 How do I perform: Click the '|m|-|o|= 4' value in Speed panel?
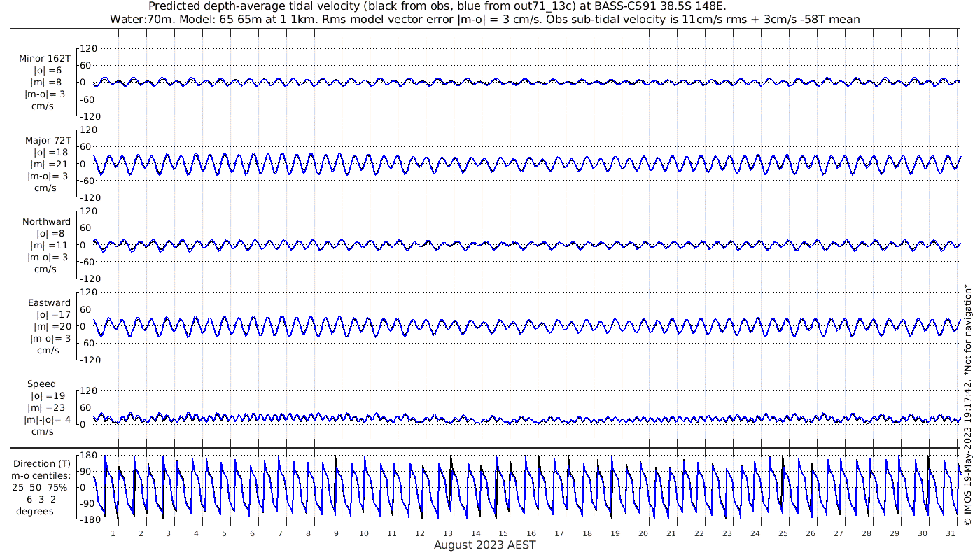pos(46,420)
